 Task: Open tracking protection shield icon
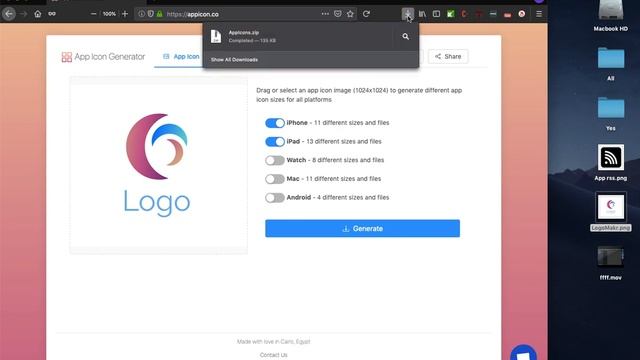[x=150, y=14]
